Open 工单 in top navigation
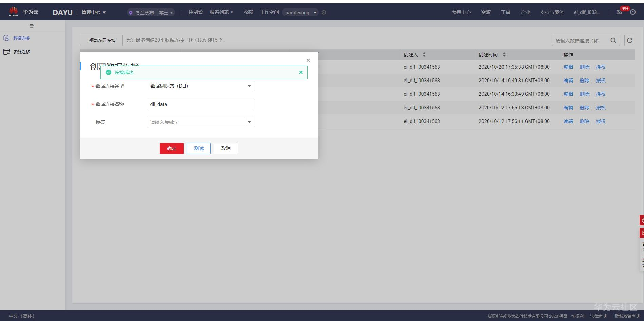The height and width of the screenshot is (321, 644). [506, 12]
